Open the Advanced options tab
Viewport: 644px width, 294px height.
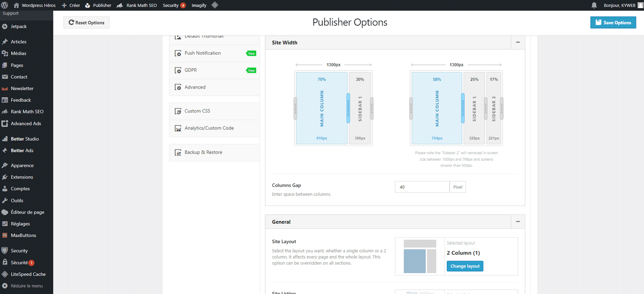point(195,87)
